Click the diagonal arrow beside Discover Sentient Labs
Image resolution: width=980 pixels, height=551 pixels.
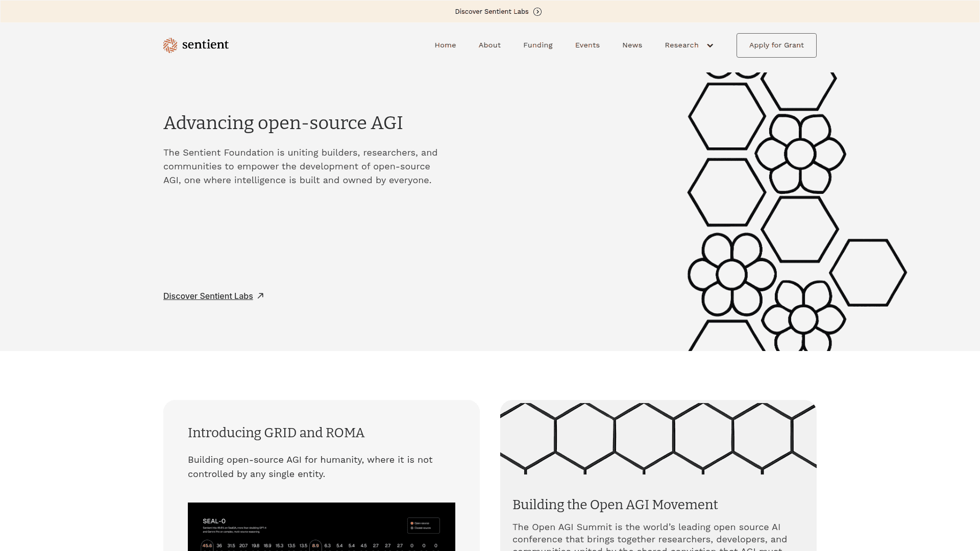[260, 296]
